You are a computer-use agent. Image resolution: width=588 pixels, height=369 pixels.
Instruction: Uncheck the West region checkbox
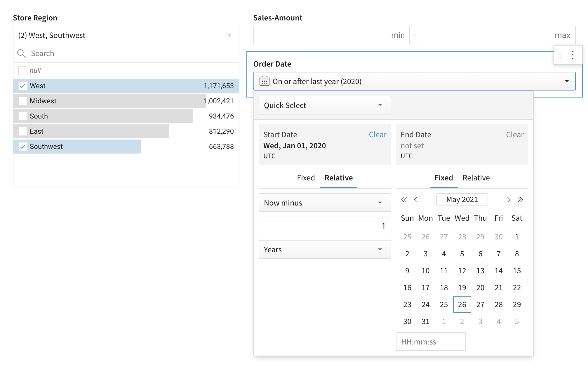[23, 86]
